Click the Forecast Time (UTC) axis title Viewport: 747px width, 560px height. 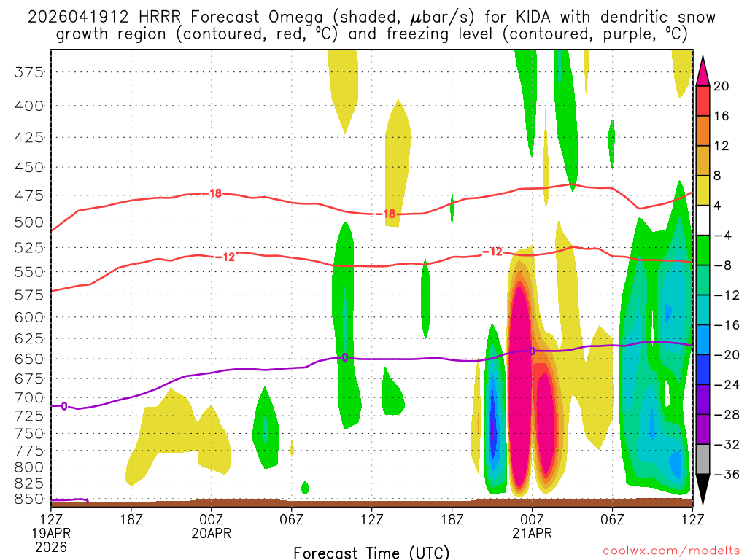tap(371, 553)
